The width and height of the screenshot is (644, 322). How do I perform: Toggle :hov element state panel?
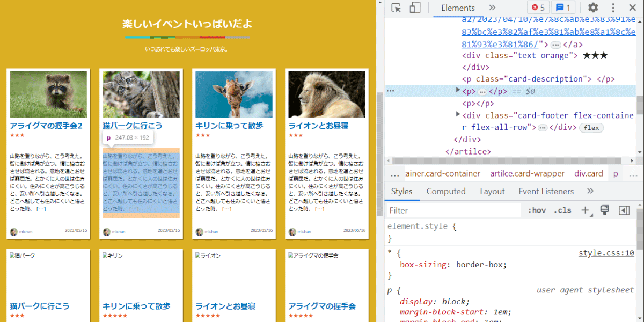click(x=537, y=210)
